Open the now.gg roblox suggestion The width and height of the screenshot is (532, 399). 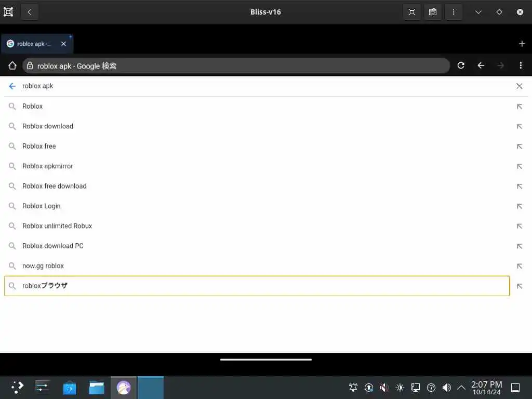pyautogui.click(x=257, y=266)
